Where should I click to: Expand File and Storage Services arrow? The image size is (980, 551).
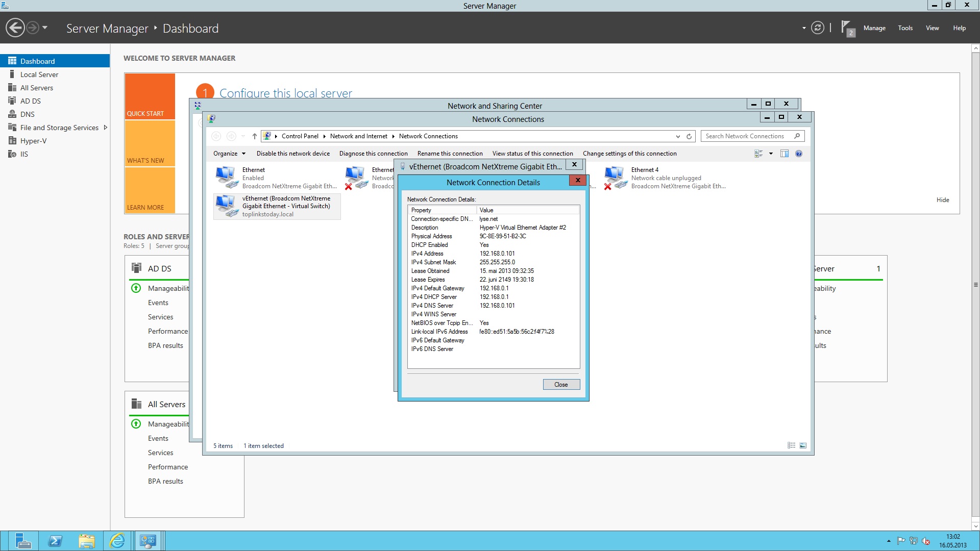click(105, 128)
